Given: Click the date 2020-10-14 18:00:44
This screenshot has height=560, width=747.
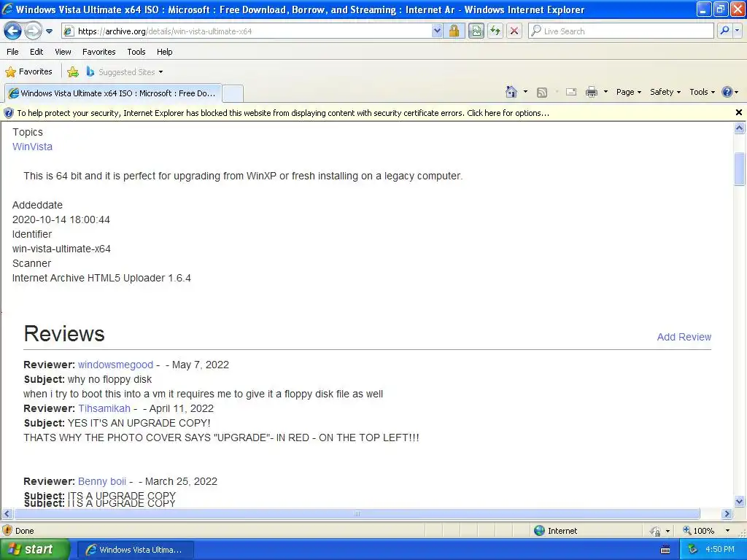Looking at the screenshot, I should tap(61, 219).
